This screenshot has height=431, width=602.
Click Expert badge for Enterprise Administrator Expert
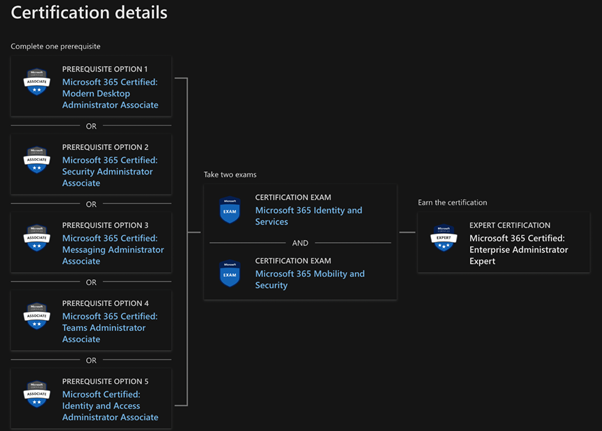pyautogui.click(x=444, y=238)
